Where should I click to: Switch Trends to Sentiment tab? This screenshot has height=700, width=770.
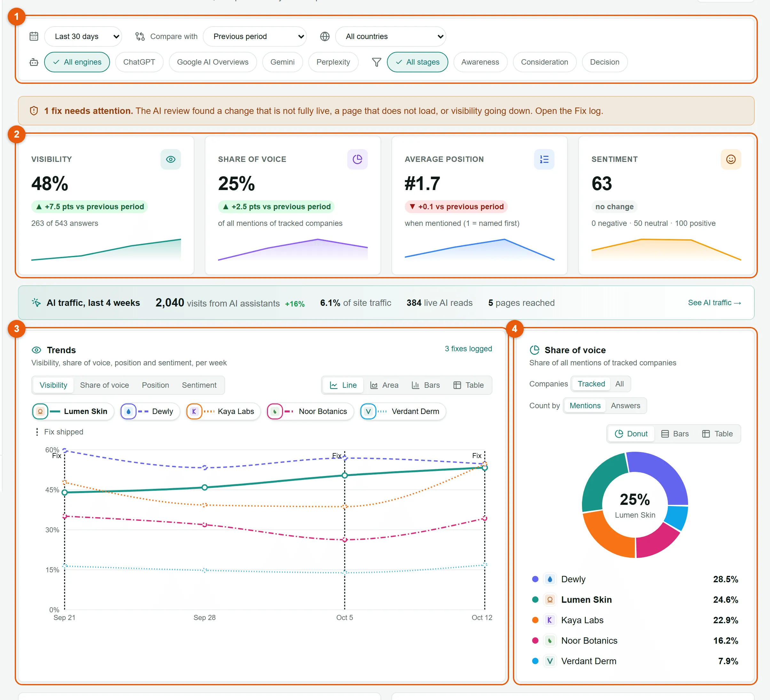click(x=199, y=385)
